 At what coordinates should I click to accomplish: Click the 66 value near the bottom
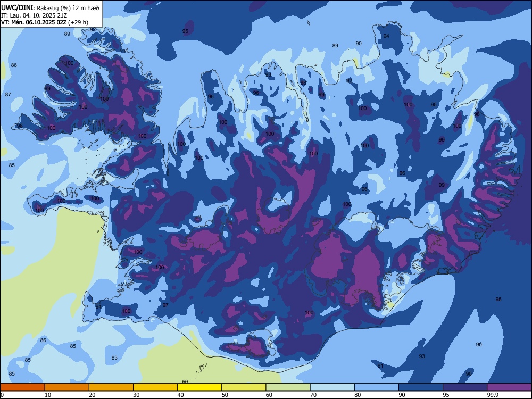185,381
